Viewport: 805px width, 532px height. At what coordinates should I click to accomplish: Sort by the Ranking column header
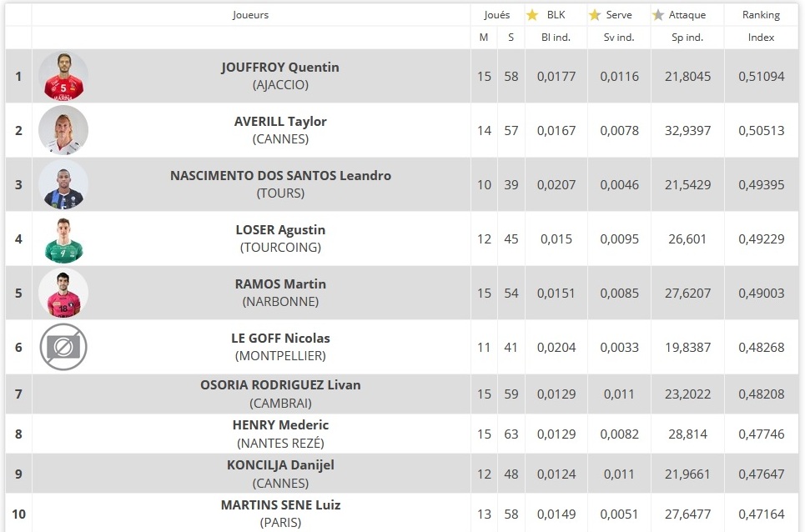tap(761, 15)
